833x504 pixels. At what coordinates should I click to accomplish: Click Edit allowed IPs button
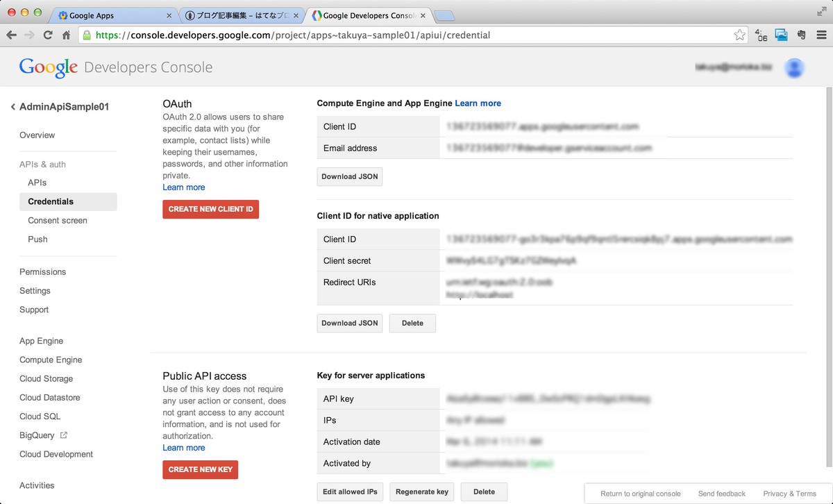pos(350,492)
